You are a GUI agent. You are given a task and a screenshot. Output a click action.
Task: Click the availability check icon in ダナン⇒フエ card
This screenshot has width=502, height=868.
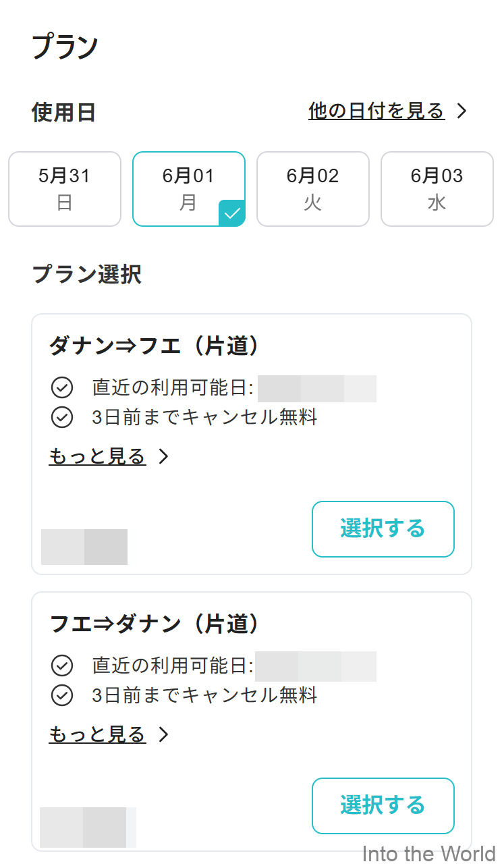click(63, 387)
